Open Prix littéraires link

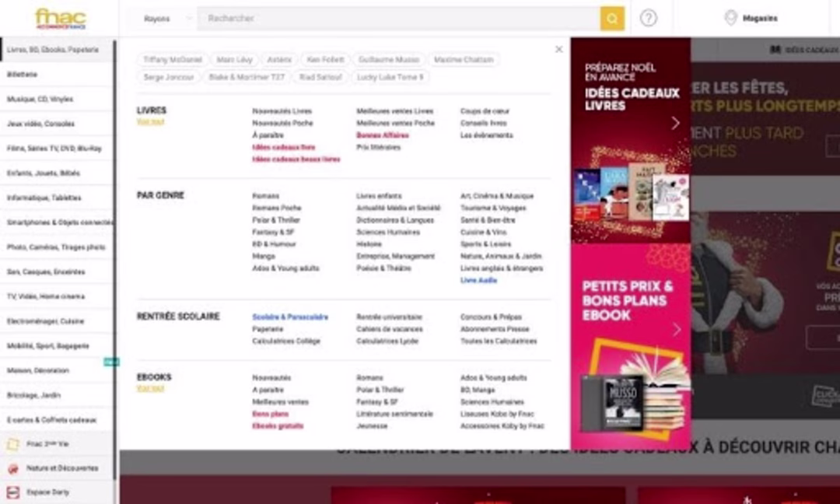(378, 147)
